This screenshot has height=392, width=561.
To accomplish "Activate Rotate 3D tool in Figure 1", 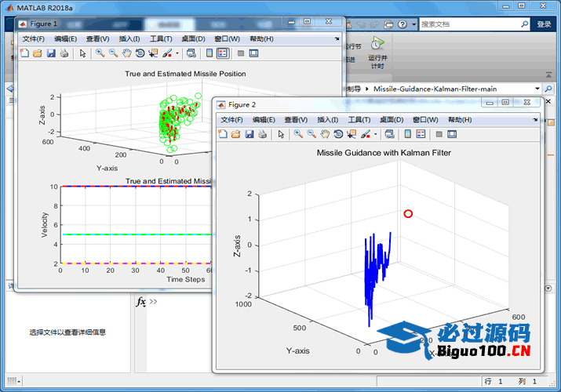I will [140, 53].
